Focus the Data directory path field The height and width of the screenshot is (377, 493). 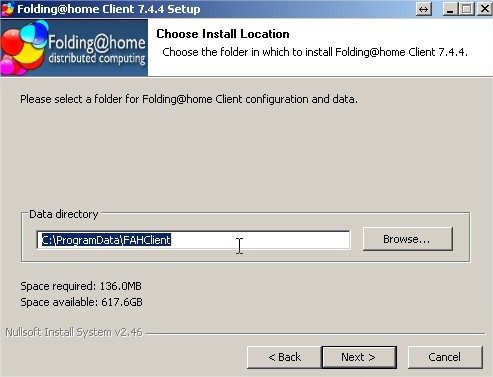(193, 240)
